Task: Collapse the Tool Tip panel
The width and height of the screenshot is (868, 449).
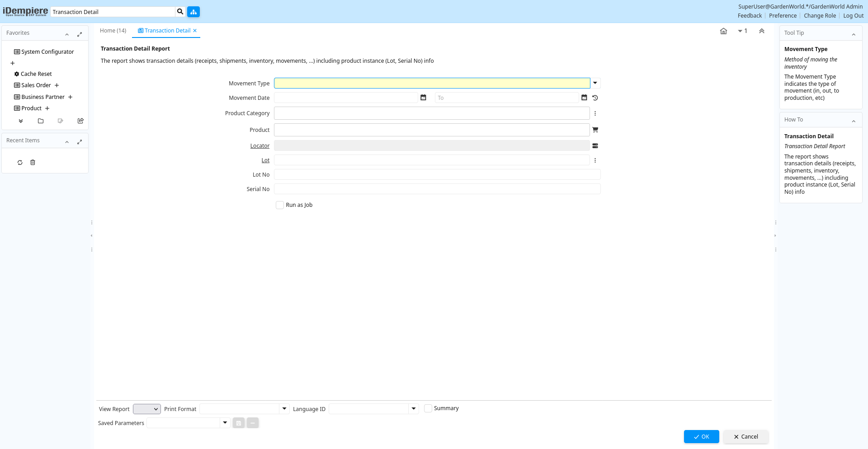Action: tap(854, 34)
